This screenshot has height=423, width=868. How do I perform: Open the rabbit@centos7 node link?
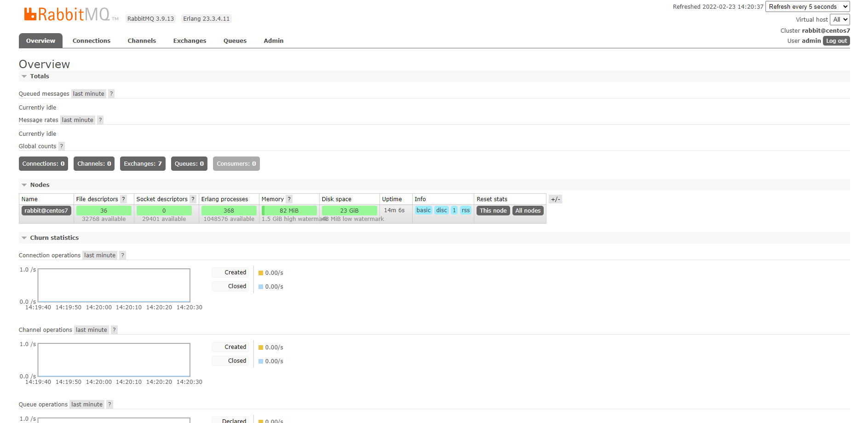tap(46, 211)
